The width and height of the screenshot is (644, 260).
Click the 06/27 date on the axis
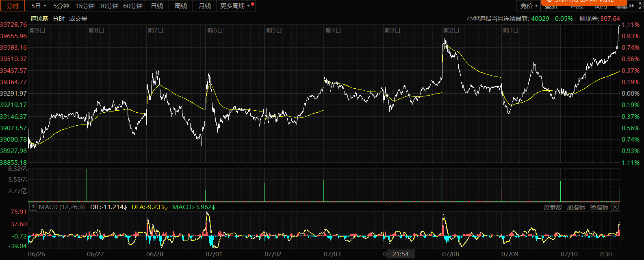click(x=95, y=254)
